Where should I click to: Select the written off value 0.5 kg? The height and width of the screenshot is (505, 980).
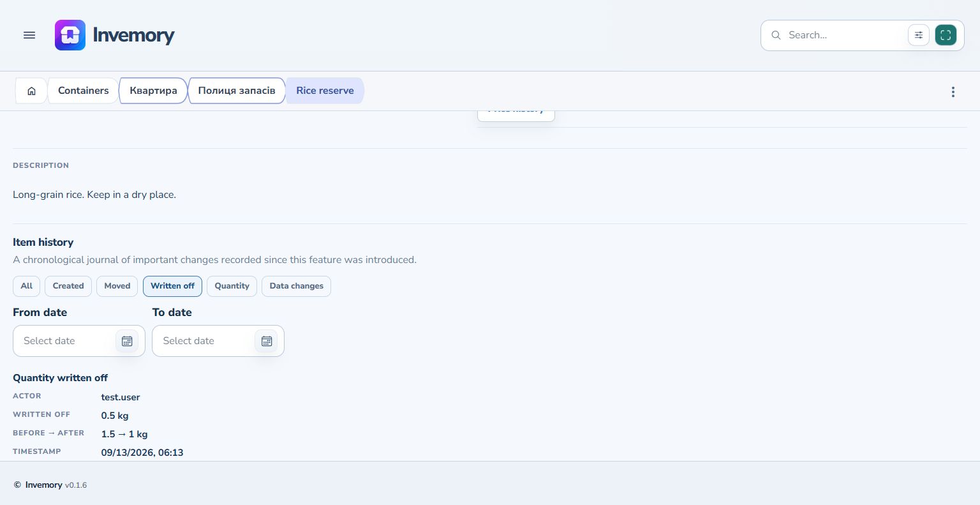tap(115, 416)
